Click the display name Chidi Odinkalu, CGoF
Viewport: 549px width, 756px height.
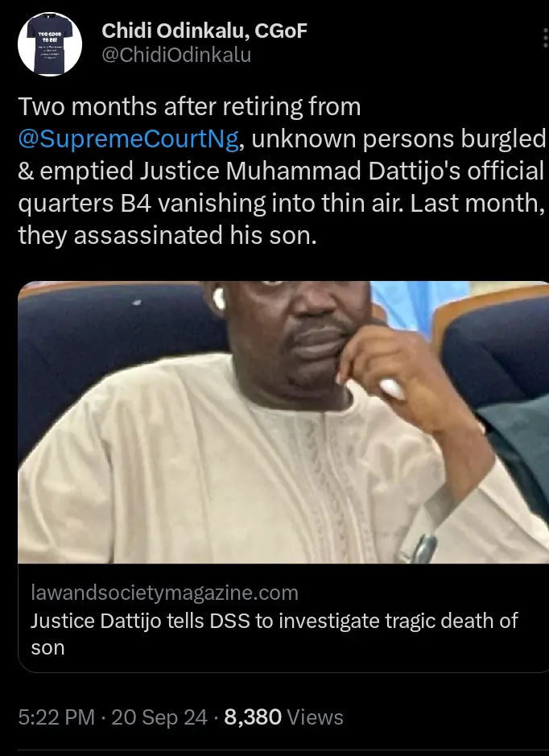click(204, 31)
